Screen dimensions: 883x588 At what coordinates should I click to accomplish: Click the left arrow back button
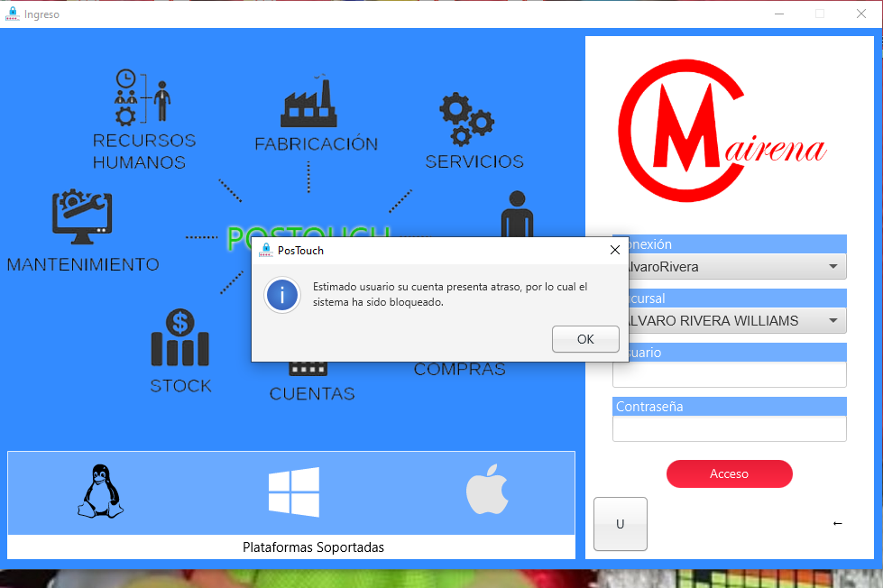coord(837,524)
